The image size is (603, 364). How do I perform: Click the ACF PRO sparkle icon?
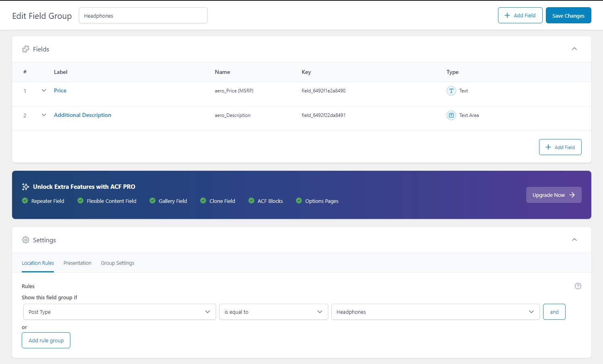pos(26,187)
